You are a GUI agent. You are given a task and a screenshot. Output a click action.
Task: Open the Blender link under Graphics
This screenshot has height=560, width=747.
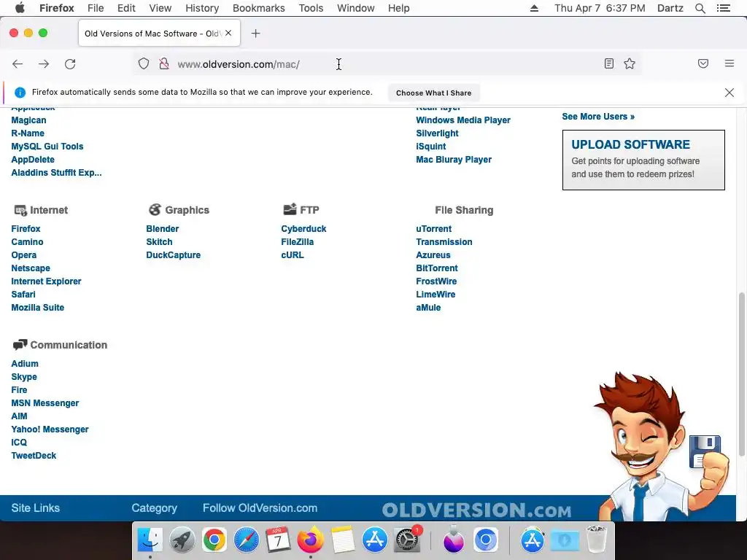[x=163, y=229]
